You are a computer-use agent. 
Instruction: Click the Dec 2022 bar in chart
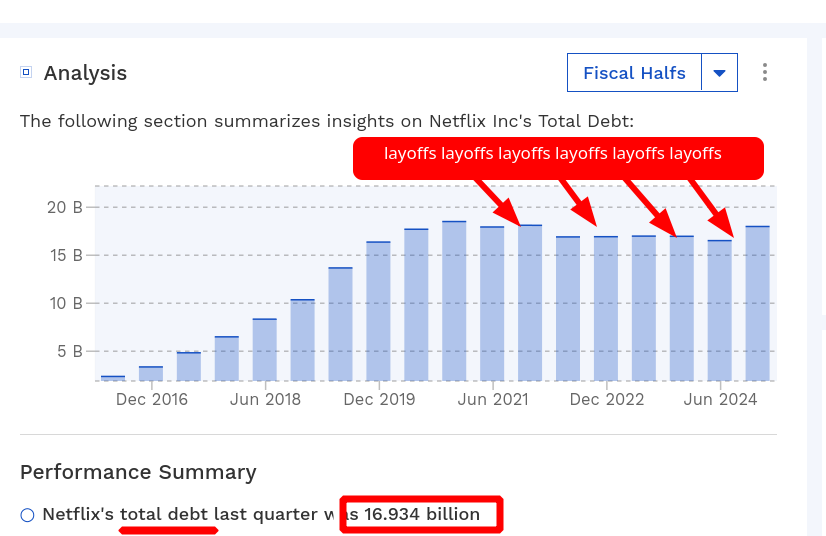[x=606, y=308]
